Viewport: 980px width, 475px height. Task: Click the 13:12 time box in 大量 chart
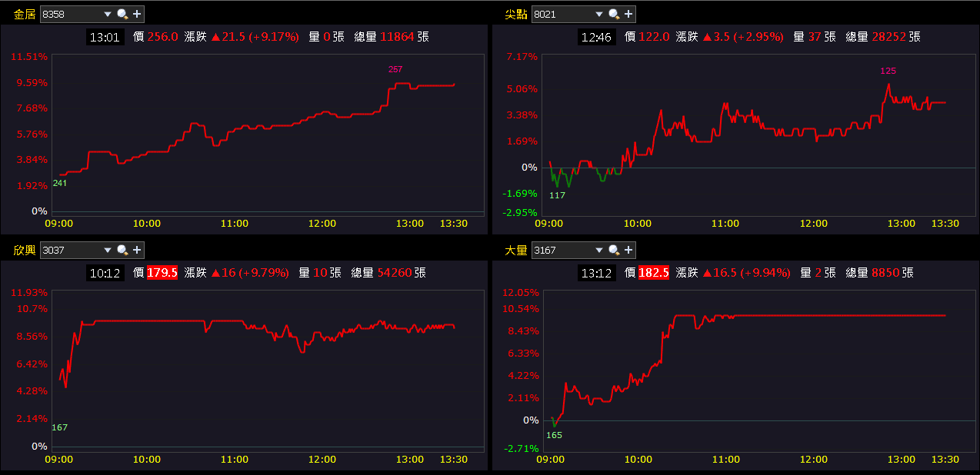click(x=597, y=272)
